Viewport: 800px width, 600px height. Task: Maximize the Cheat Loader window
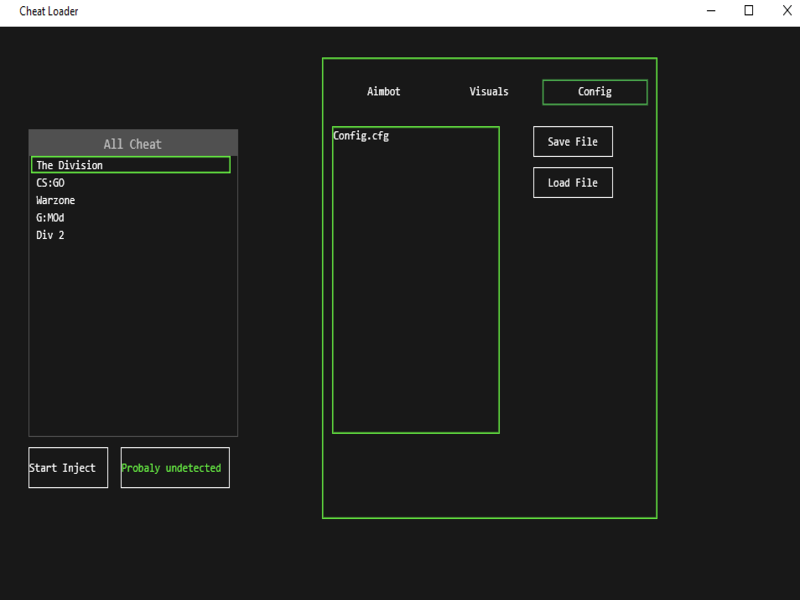click(748, 11)
